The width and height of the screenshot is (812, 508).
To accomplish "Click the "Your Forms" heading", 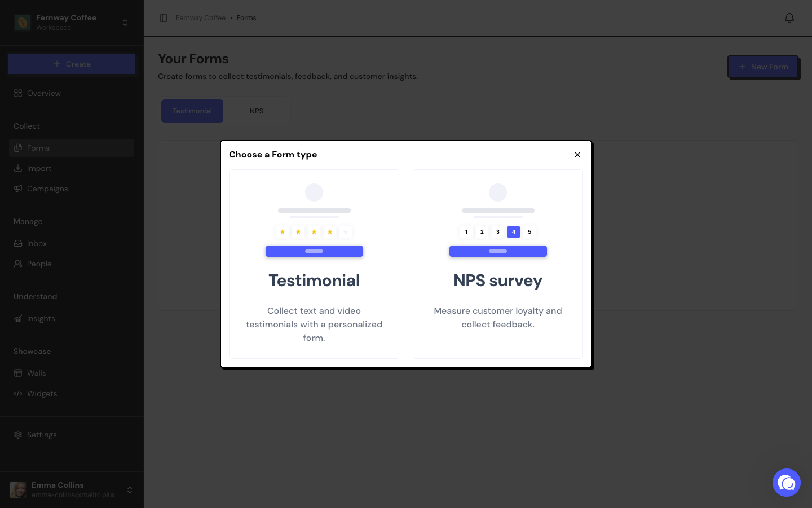I will tap(193, 59).
